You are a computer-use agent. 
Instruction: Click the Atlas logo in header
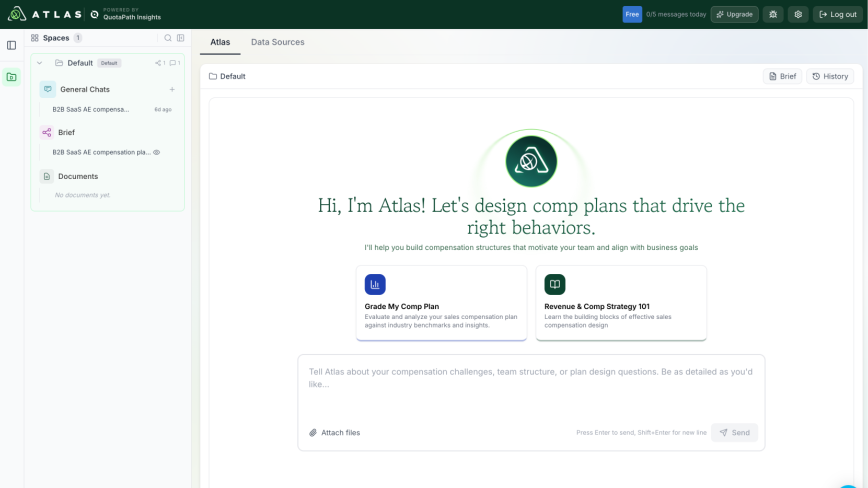click(x=44, y=14)
